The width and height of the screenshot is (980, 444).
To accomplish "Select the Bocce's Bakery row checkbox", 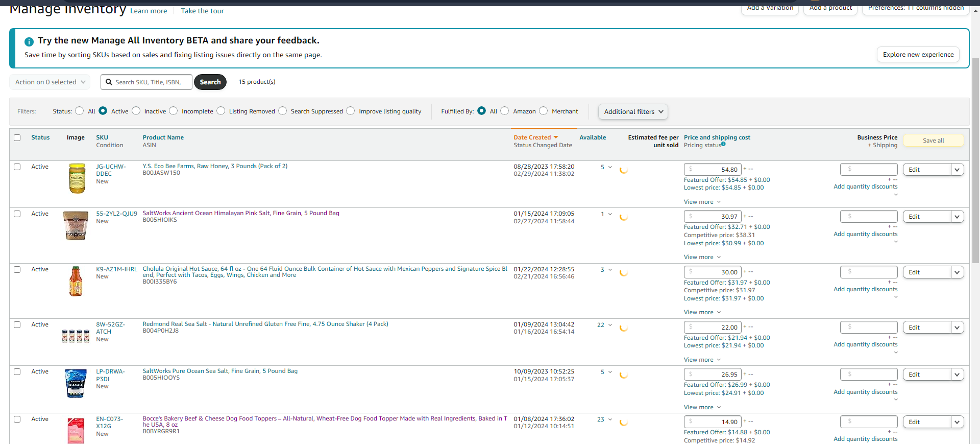I will click(x=17, y=419).
